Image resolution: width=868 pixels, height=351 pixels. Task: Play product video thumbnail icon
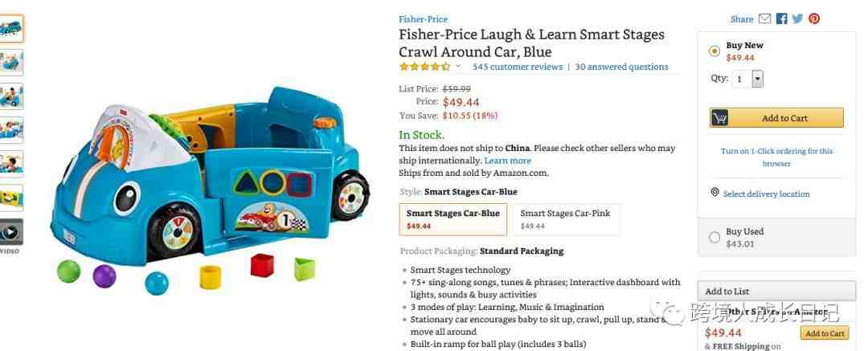[10, 232]
